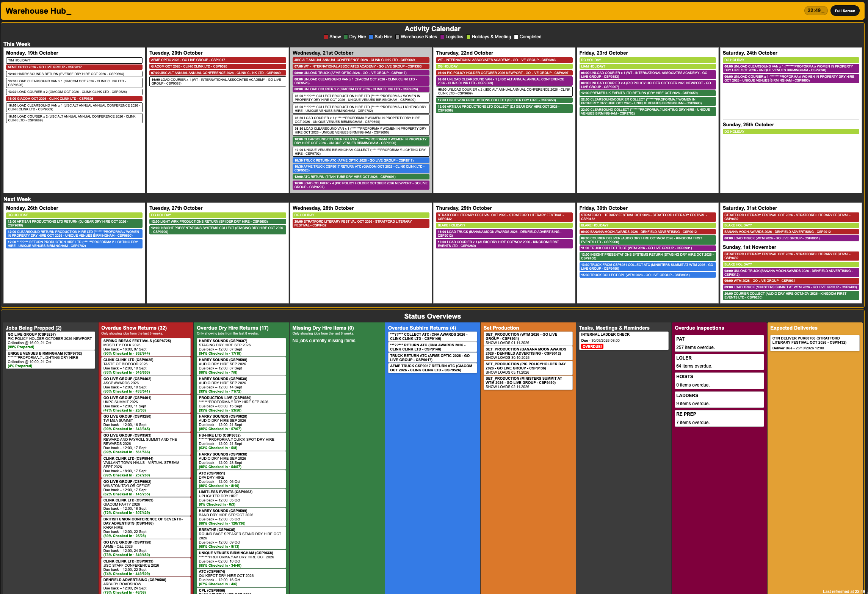
Task: Open TRUCK RETURN ATC (AFME OPTIC 2026) subhire card
Action: point(432,358)
